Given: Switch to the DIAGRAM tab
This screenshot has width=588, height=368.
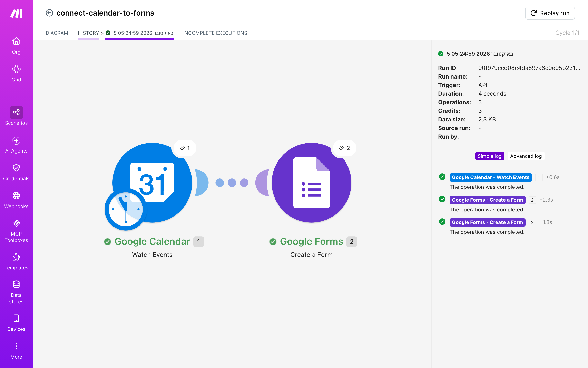Looking at the screenshot, I should (57, 33).
